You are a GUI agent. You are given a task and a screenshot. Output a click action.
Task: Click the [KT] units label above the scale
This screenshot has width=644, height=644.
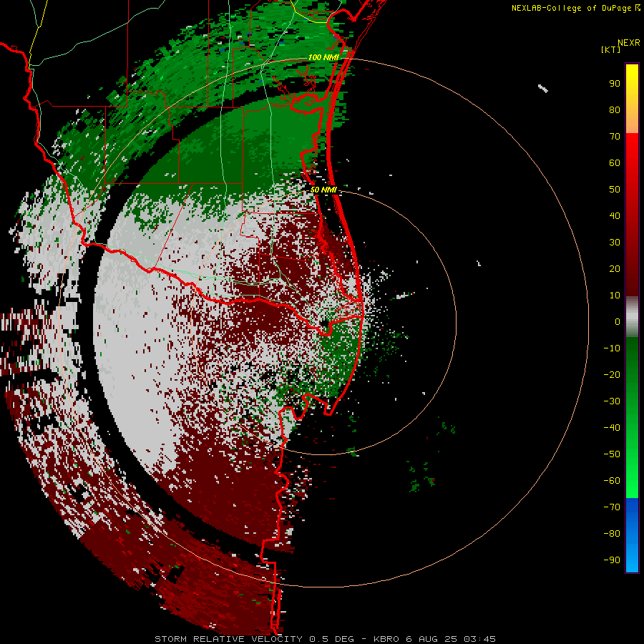pyautogui.click(x=611, y=49)
